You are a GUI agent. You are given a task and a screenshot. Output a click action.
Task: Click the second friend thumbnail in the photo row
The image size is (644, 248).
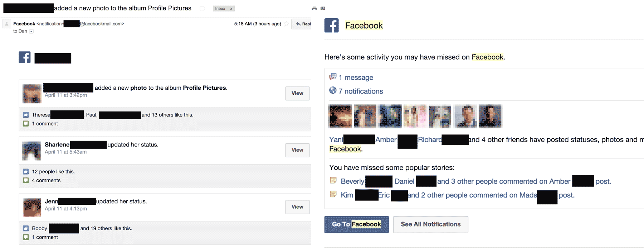[365, 116]
